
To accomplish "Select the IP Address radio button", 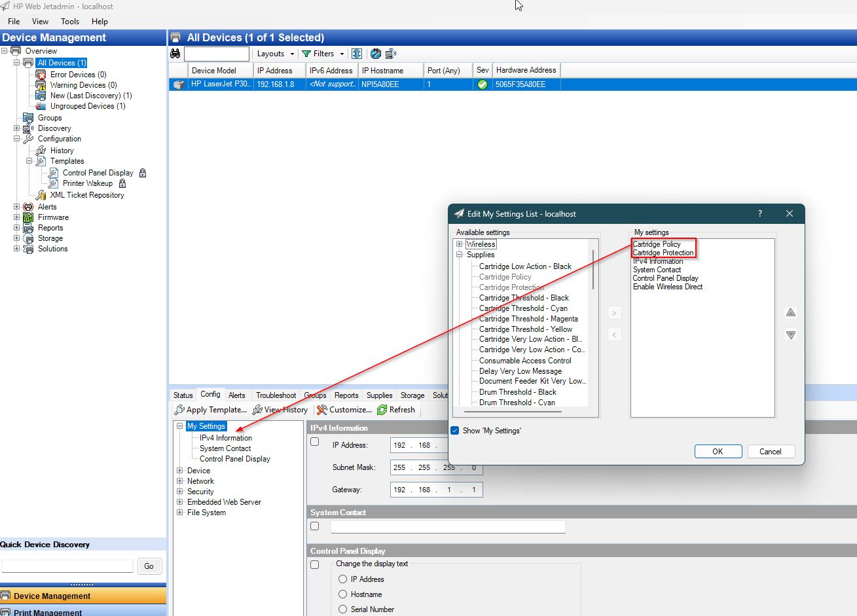I will pyautogui.click(x=342, y=579).
